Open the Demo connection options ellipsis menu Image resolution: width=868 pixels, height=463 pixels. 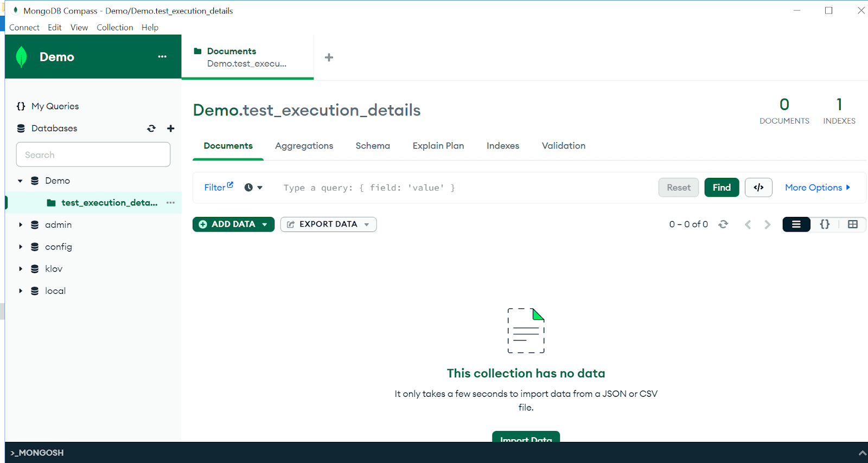click(162, 56)
